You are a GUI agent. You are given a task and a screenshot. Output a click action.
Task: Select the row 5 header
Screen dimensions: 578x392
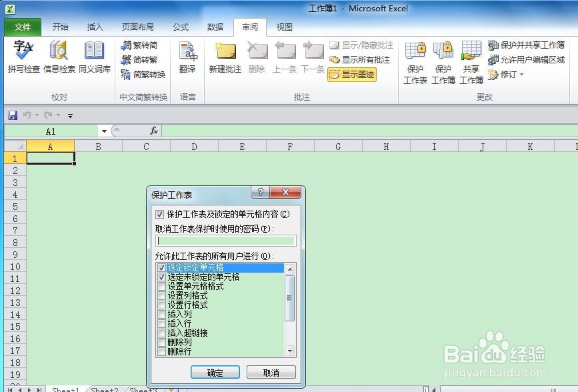pyautogui.click(x=15, y=207)
